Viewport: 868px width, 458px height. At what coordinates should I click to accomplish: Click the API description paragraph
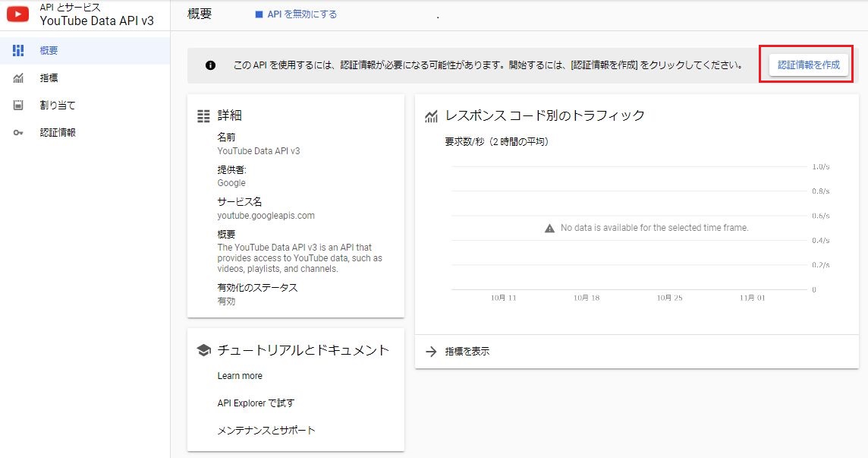click(300, 258)
